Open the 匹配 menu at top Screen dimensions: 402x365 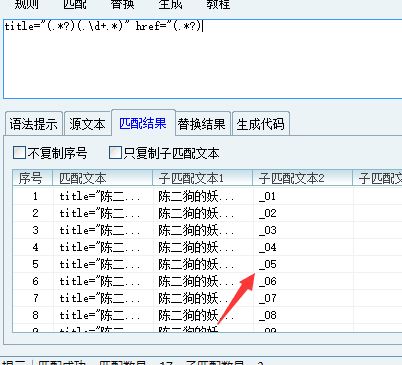click(x=75, y=4)
